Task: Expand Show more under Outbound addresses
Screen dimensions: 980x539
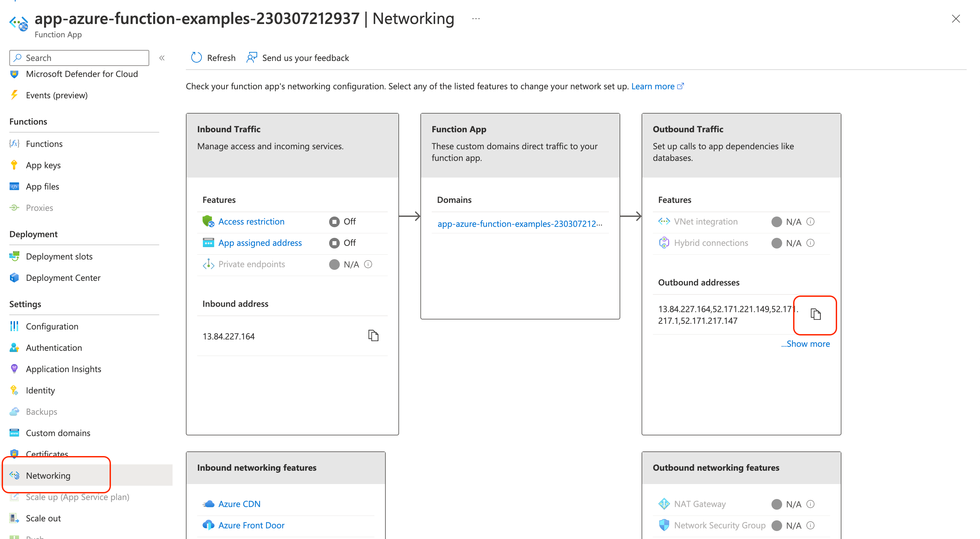Action: [x=805, y=343]
